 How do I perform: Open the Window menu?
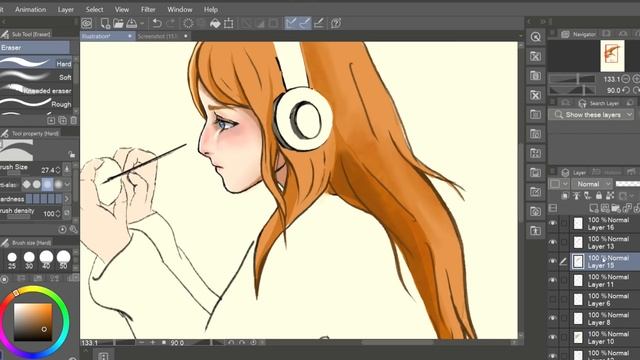pos(180,9)
